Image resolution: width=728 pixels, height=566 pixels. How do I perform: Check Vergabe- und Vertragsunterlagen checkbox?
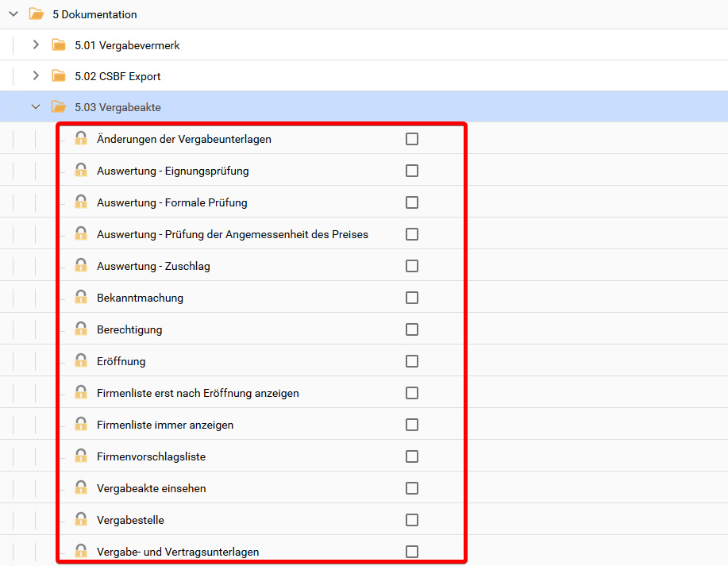click(x=412, y=552)
